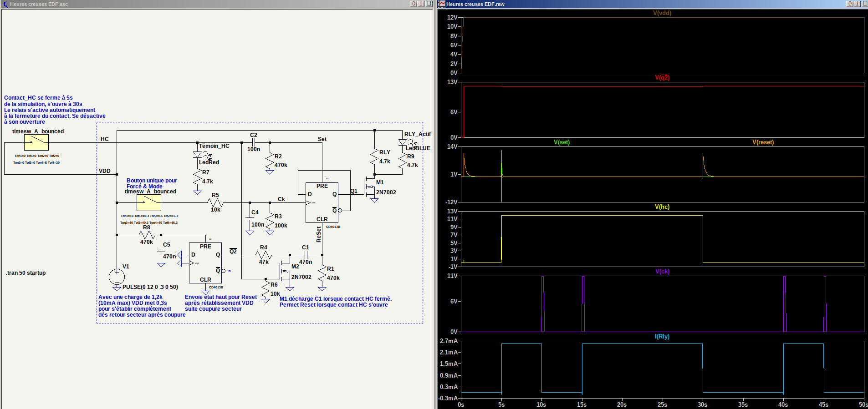
Task: Select the C1 470n capacitor symbol
Action: click(306, 255)
